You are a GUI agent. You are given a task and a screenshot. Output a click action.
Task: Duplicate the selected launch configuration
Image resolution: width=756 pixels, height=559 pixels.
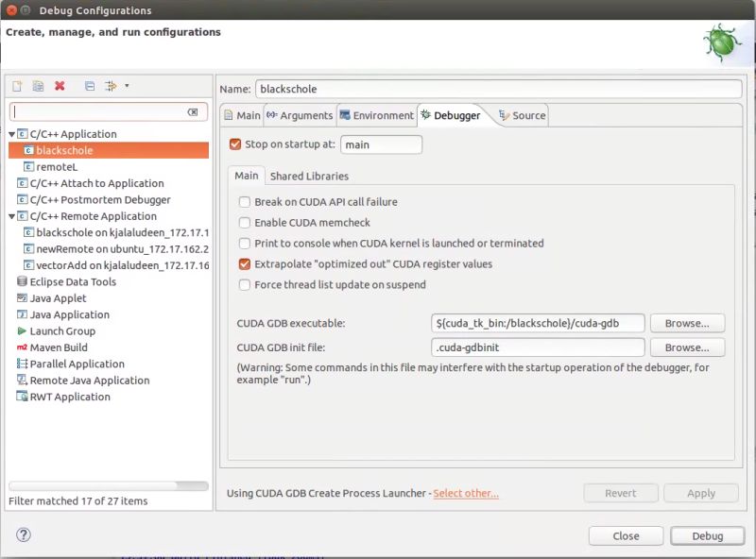click(36, 86)
